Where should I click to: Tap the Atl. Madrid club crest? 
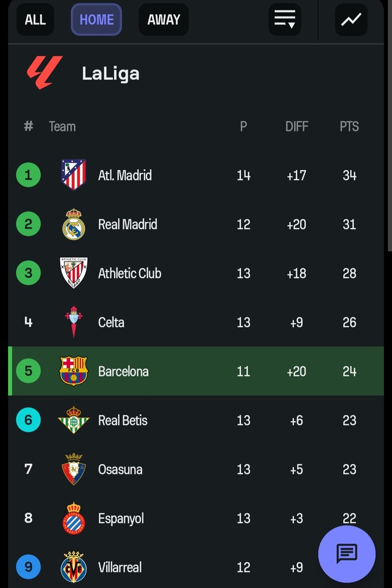coord(73,175)
